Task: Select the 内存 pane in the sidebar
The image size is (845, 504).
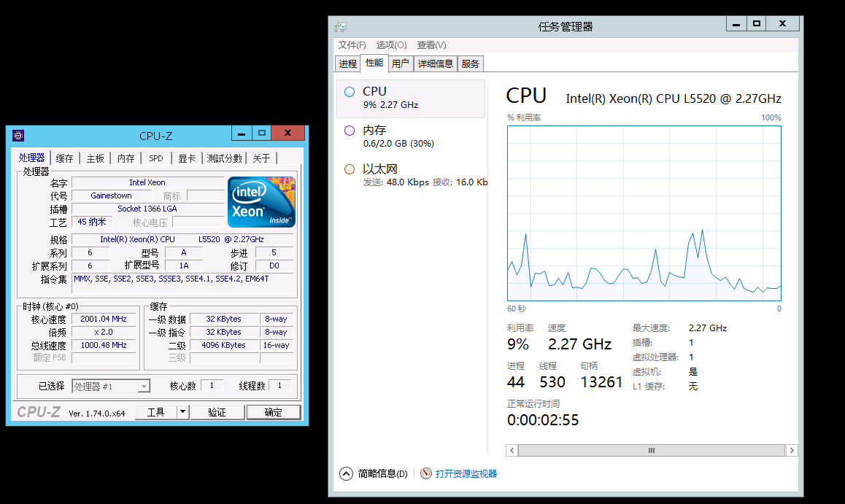Action: pos(410,136)
